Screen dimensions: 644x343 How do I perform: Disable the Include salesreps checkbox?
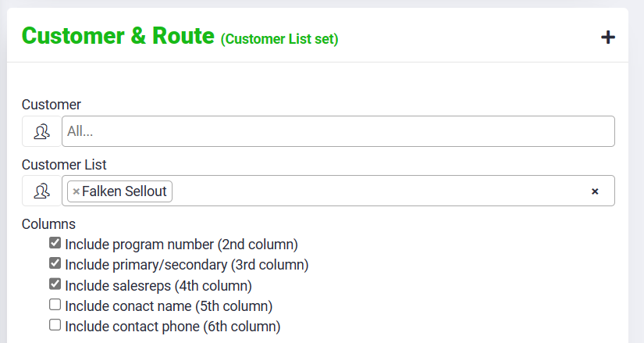(x=55, y=284)
